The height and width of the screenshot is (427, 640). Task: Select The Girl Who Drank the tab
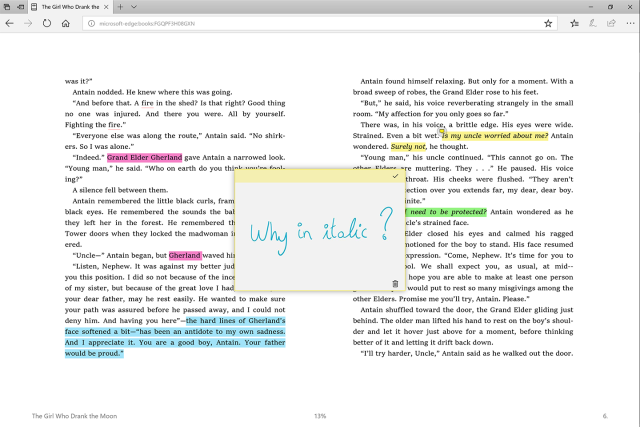coord(70,7)
